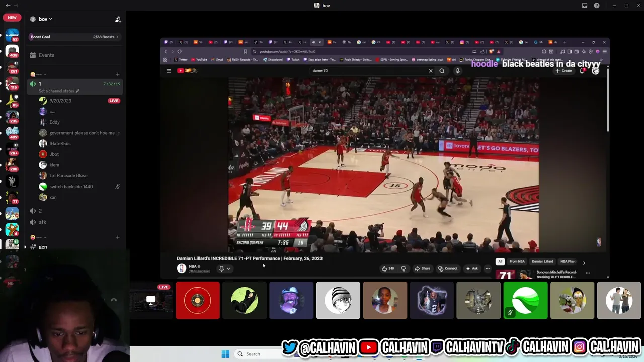This screenshot has height=362, width=644.
Task: Open the server with the 85 badge
Action: 12,101
